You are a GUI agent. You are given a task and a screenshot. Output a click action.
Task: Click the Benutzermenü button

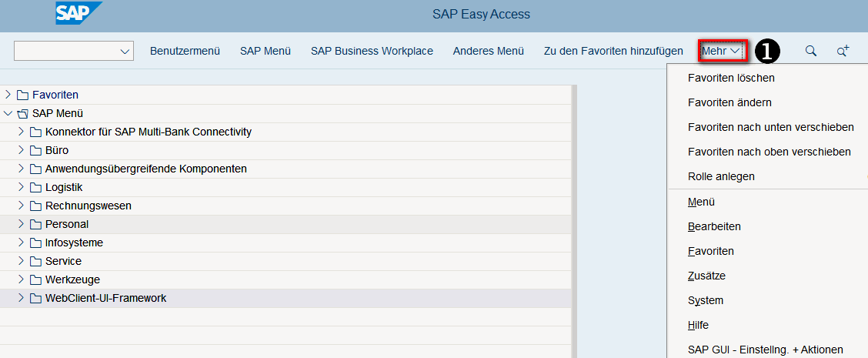(185, 51)
